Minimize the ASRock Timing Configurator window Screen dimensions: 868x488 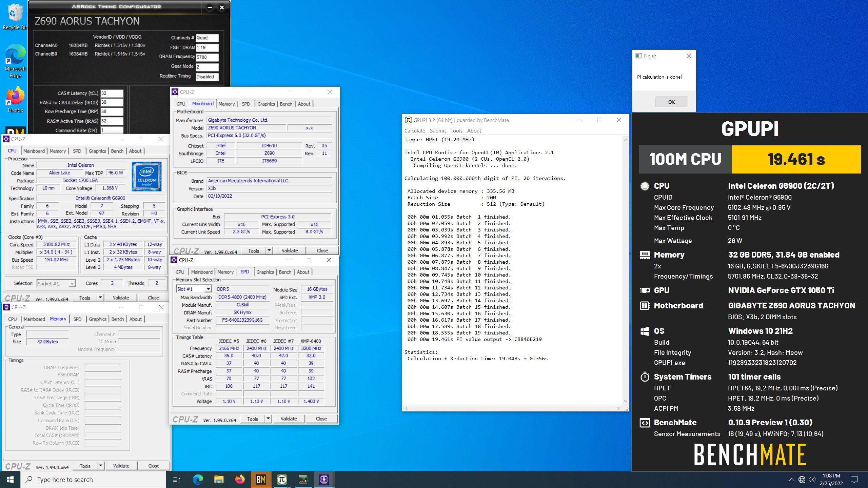point(210,7)
